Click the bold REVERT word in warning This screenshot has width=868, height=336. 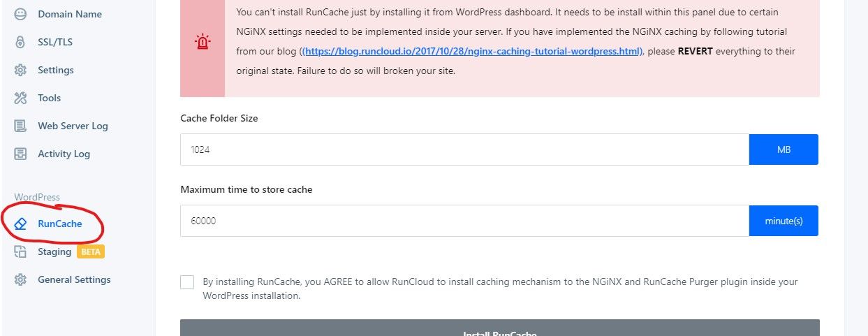point(696,52)
